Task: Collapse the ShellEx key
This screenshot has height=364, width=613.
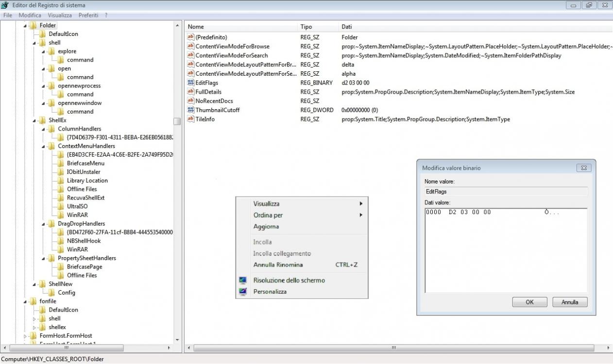Action: point(34,120)
